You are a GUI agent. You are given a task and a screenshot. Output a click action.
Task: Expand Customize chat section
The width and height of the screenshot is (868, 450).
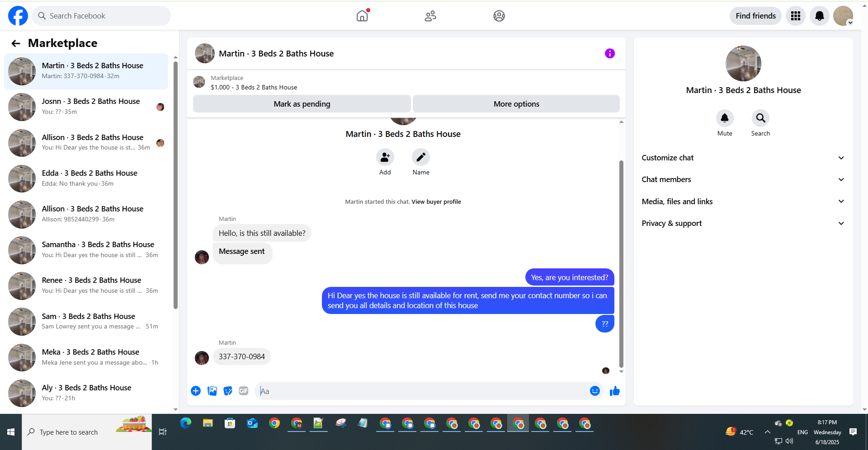(x=743, y=158)
